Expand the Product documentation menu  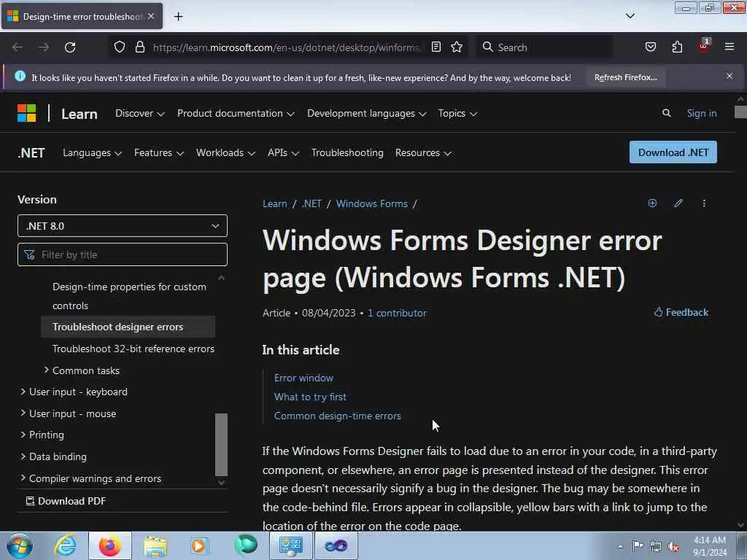coord(236,113)
